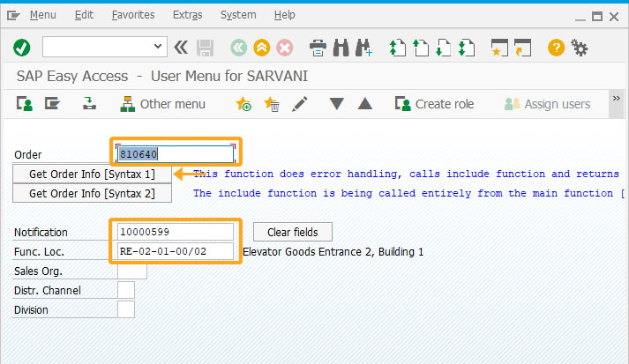Open the Help menu
This screenshot has height=364, width=629.
click(x=285, y=15)
